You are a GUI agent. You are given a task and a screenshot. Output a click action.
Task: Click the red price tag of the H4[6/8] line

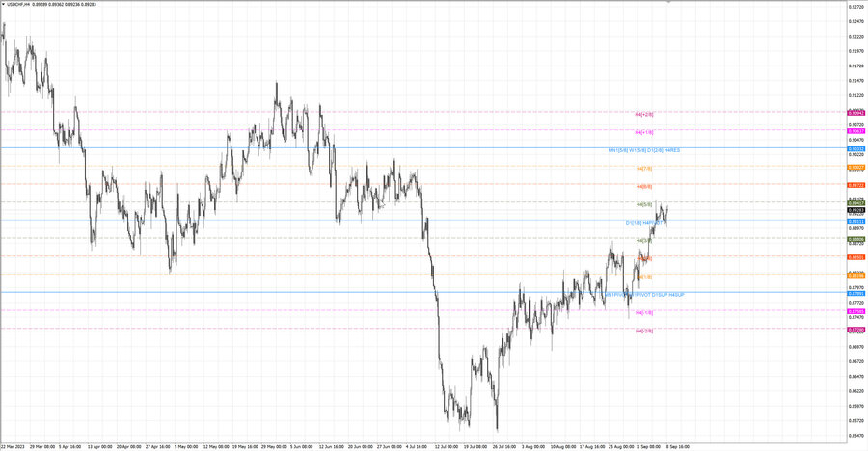pyautogui.click(x=855, y=185)
